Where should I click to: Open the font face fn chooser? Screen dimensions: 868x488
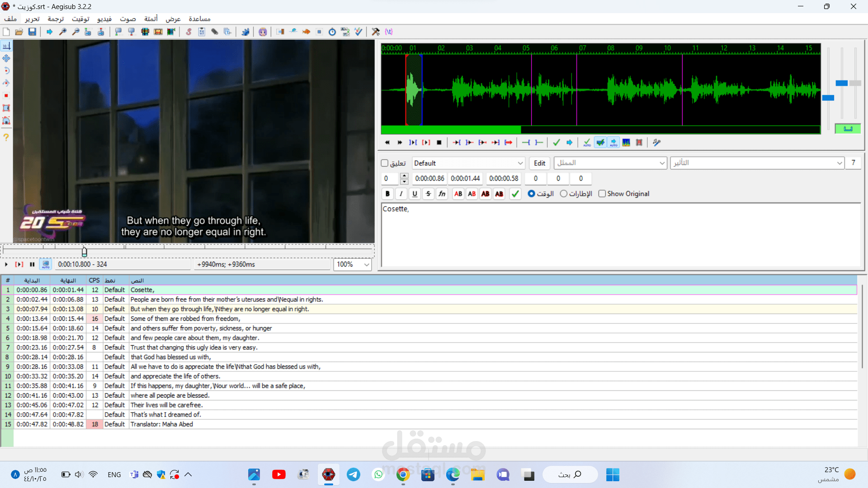442,194
